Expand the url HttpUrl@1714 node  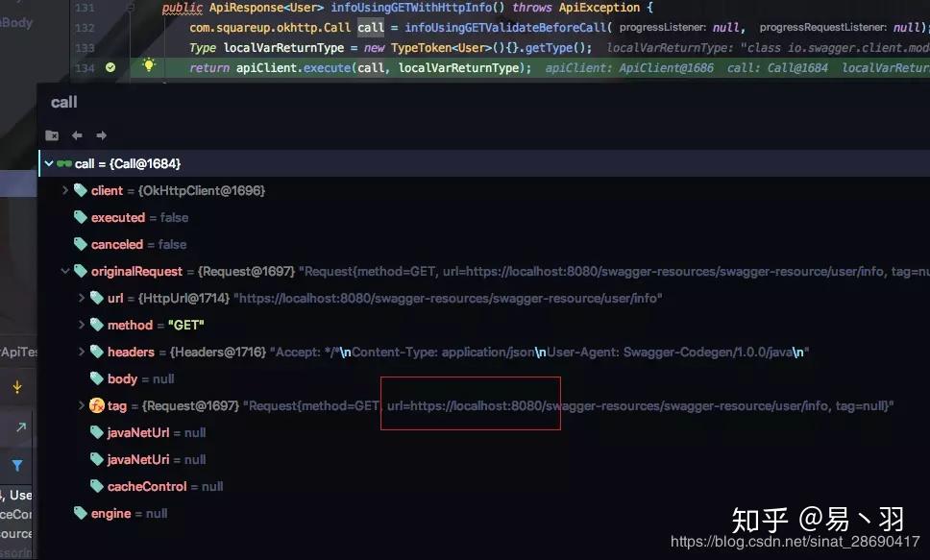[x=81, y=298]
